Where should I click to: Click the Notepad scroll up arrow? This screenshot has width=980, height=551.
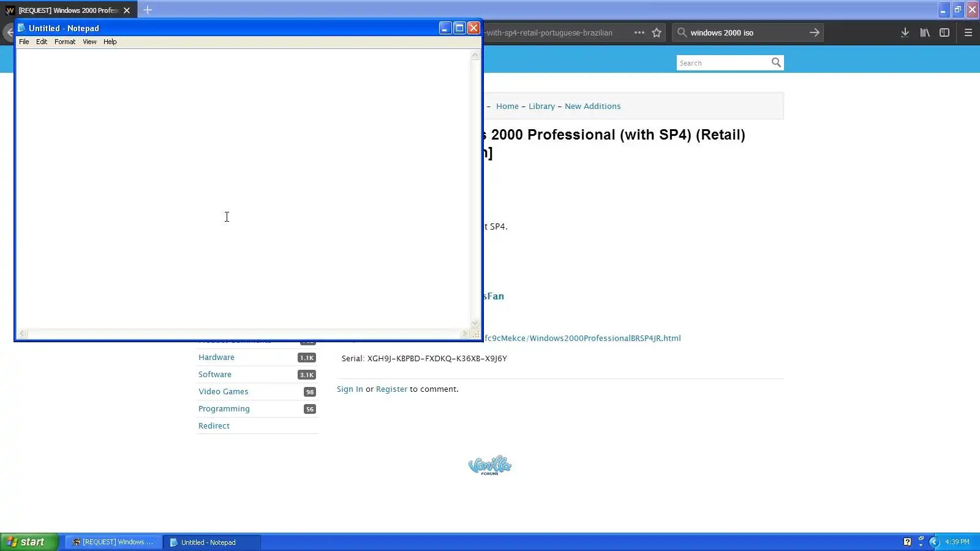(475, 55)
